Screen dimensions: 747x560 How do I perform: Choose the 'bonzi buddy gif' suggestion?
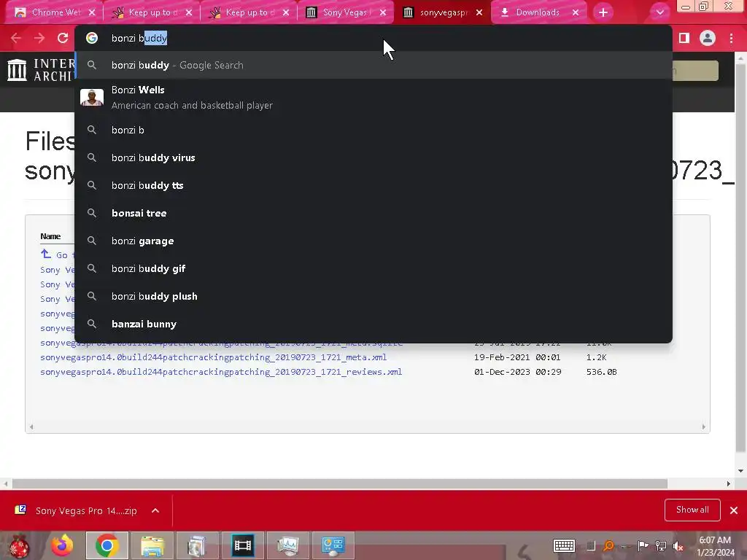(x=373, y=268)
